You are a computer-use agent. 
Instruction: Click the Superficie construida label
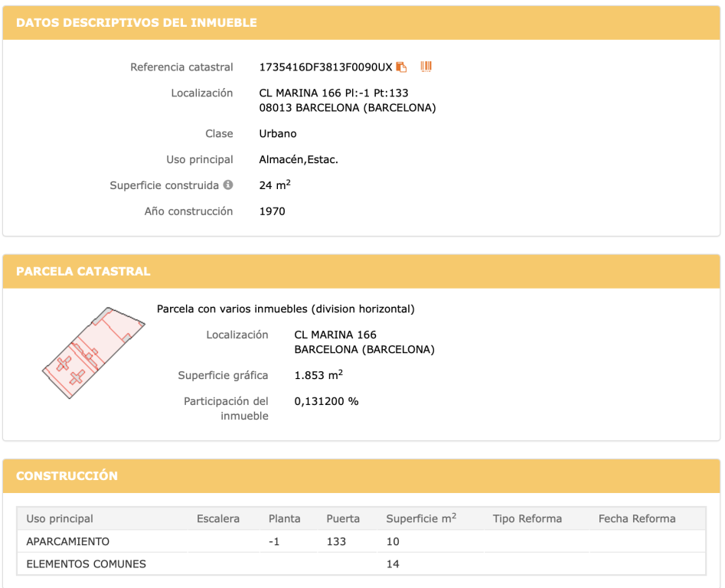tap(164, 185)
